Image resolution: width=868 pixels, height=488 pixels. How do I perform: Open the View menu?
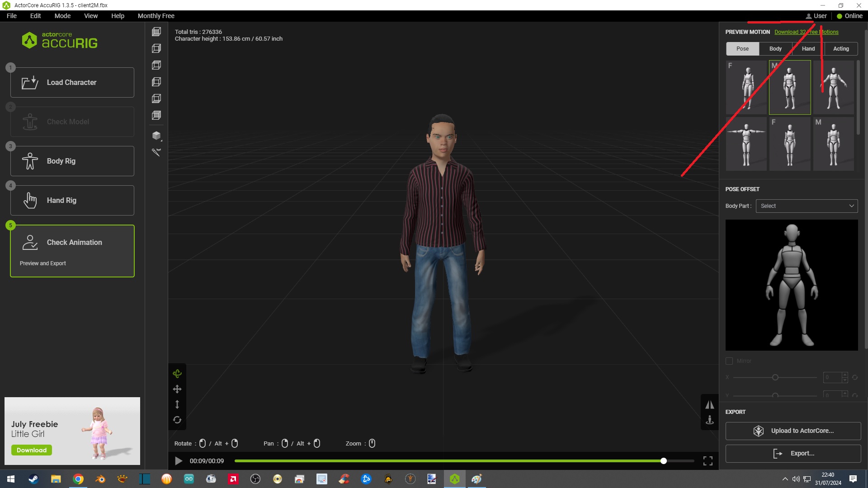pos(91,16)
